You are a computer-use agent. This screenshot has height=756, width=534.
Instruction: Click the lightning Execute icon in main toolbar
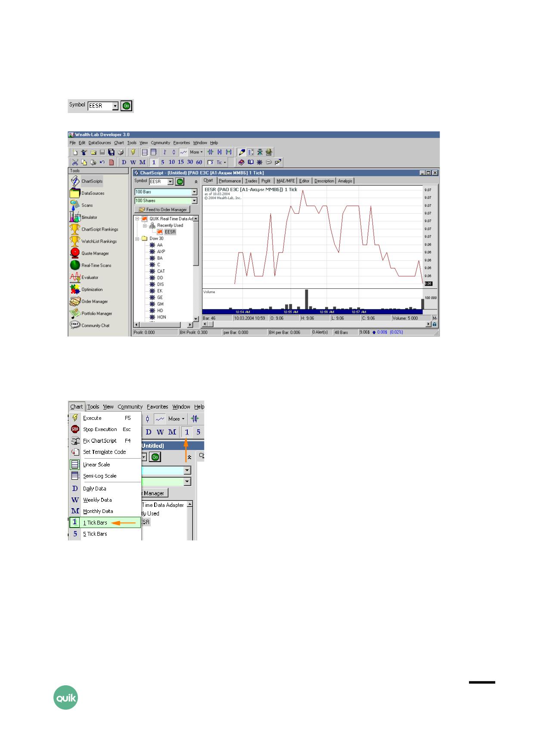(133, 152)
